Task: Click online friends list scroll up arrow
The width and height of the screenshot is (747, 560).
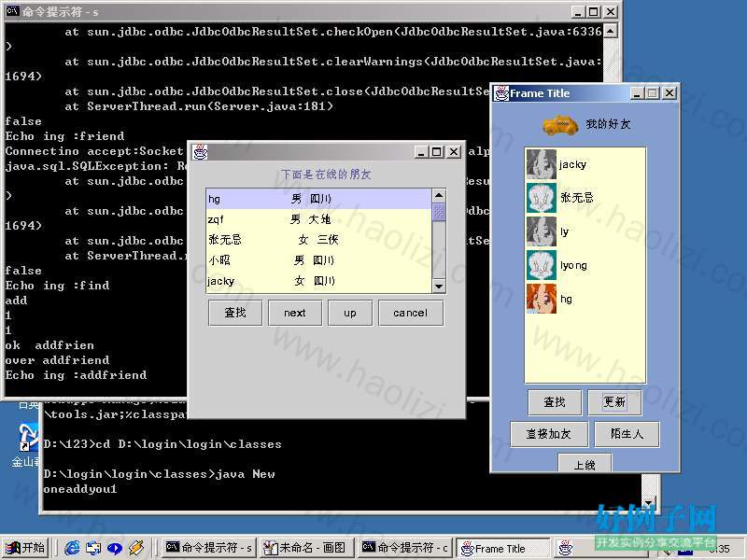Action: 439,195
